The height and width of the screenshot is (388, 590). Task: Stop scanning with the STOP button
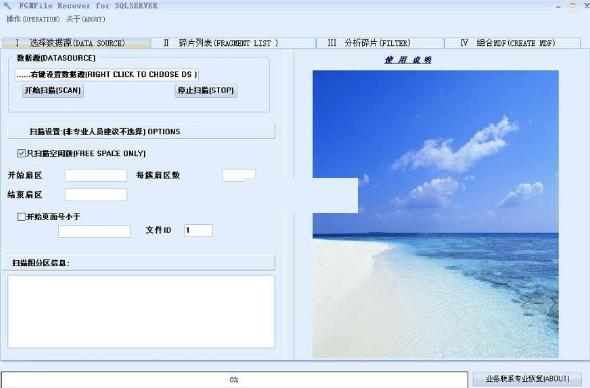tap(206, 90)
